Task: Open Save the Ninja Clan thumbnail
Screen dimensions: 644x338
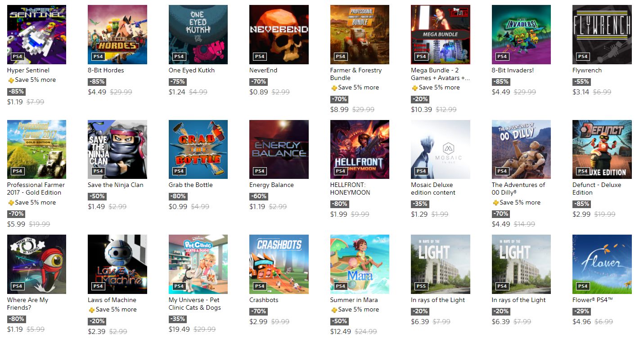Action: point(117,149)
